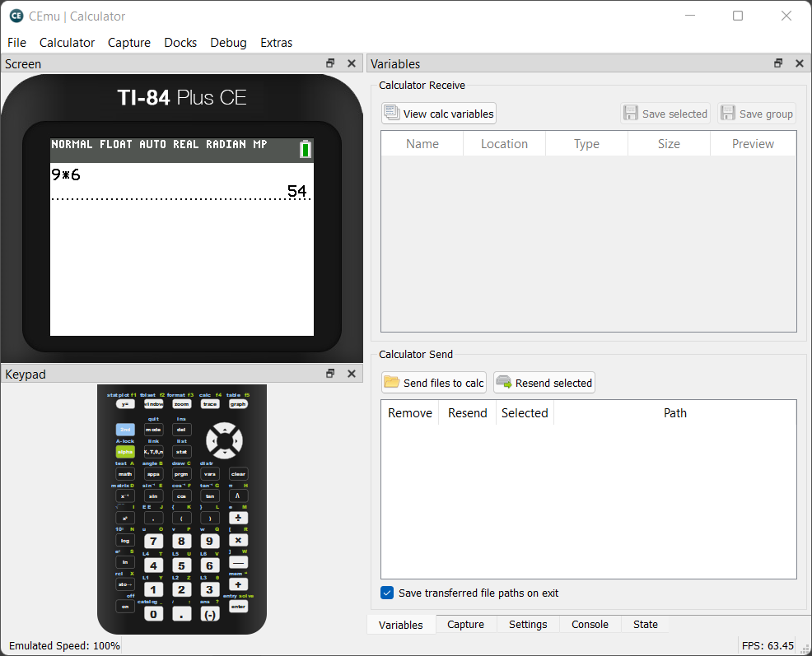
Task: Close the Variables dock panel
Action: tap(800, 63)
